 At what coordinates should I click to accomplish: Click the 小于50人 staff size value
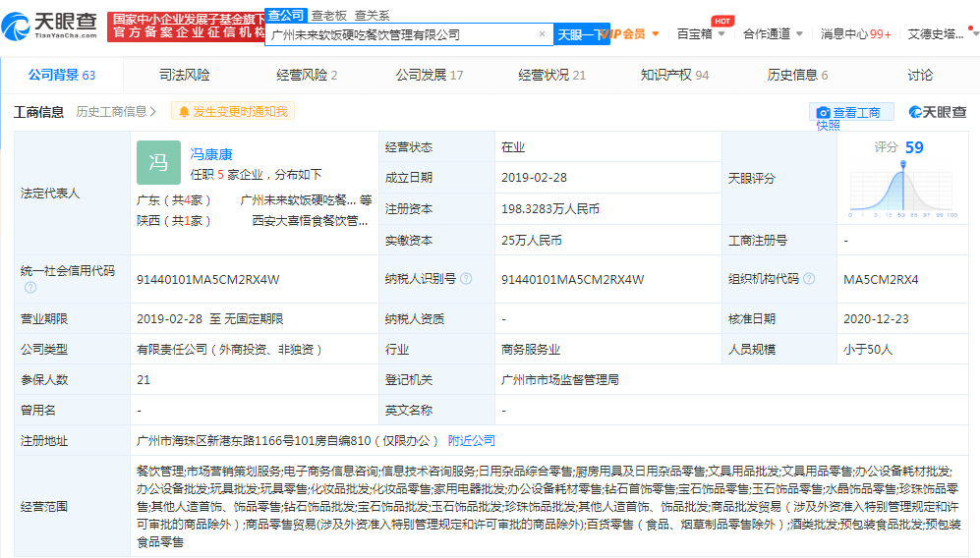click(868, 350)
